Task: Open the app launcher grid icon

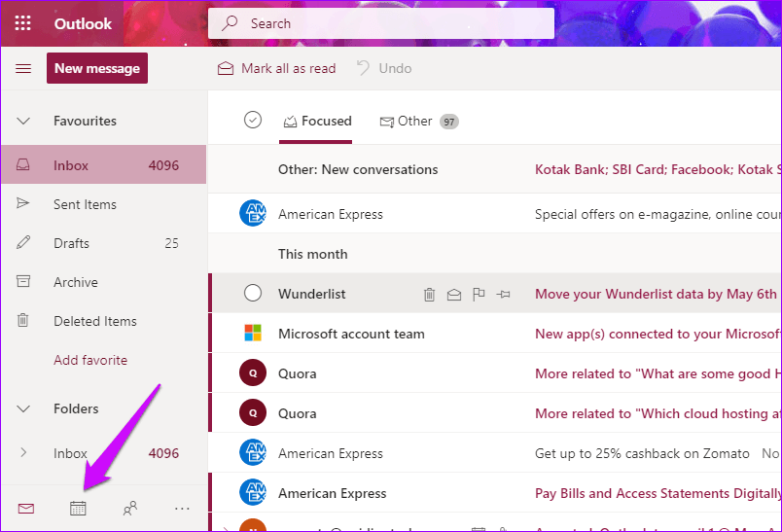Action: (23, 23)
